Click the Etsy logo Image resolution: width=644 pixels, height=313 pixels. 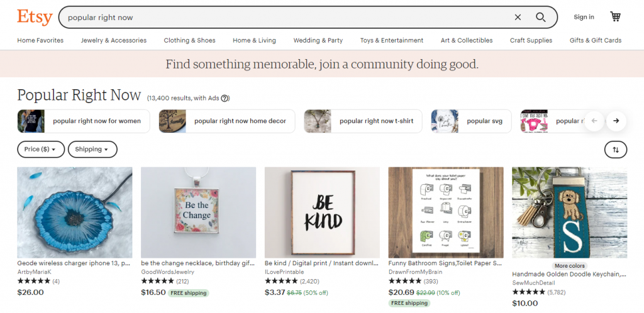[x=35, y=17]
